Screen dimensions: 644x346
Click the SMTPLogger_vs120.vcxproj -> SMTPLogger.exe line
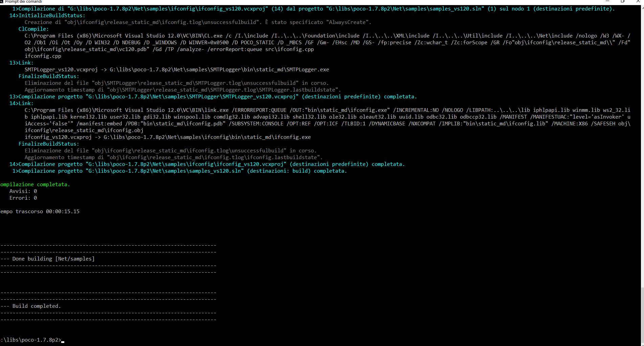[x=177, y=70]
